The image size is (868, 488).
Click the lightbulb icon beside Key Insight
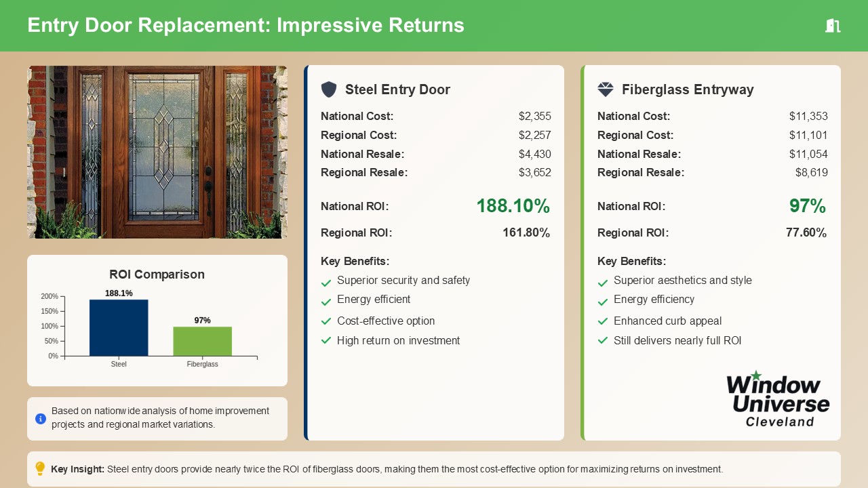point(40,468)
